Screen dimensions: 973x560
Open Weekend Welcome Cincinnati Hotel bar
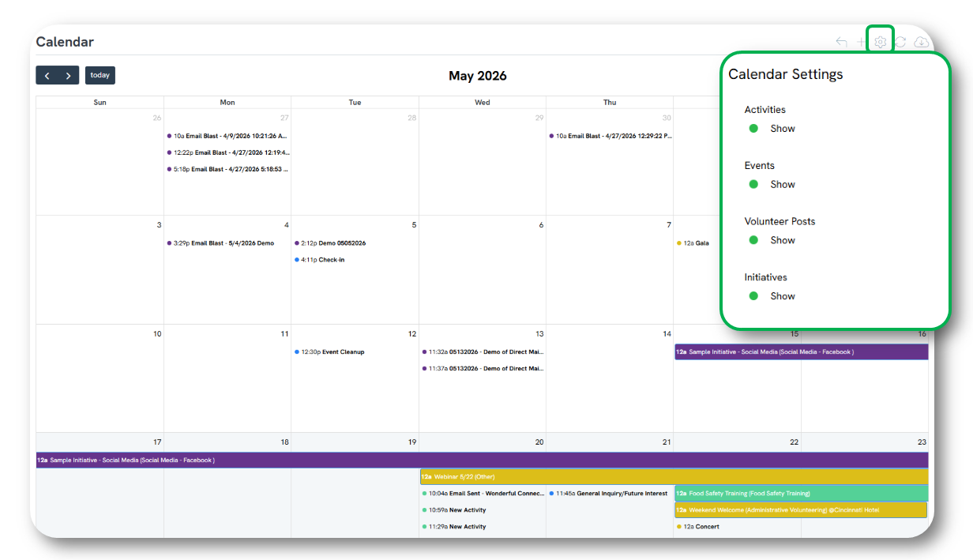(801, 510)
